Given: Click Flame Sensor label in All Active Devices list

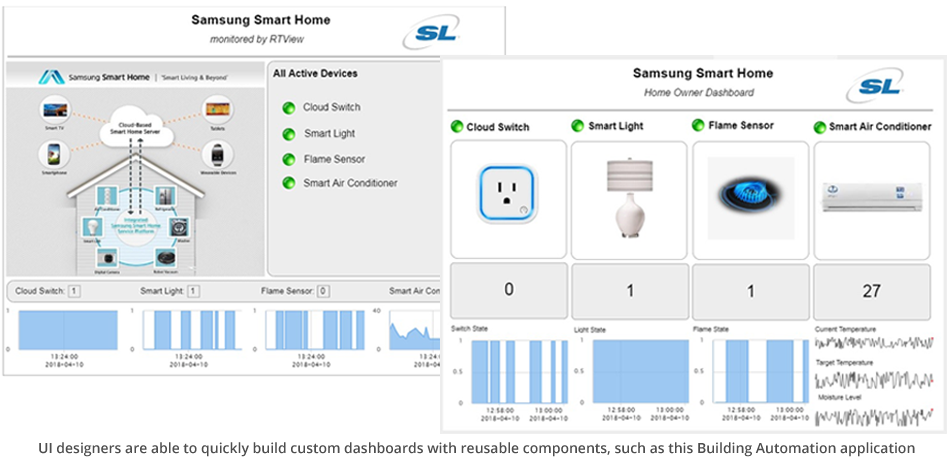Looking at the screenshot, I should [334, 159].
